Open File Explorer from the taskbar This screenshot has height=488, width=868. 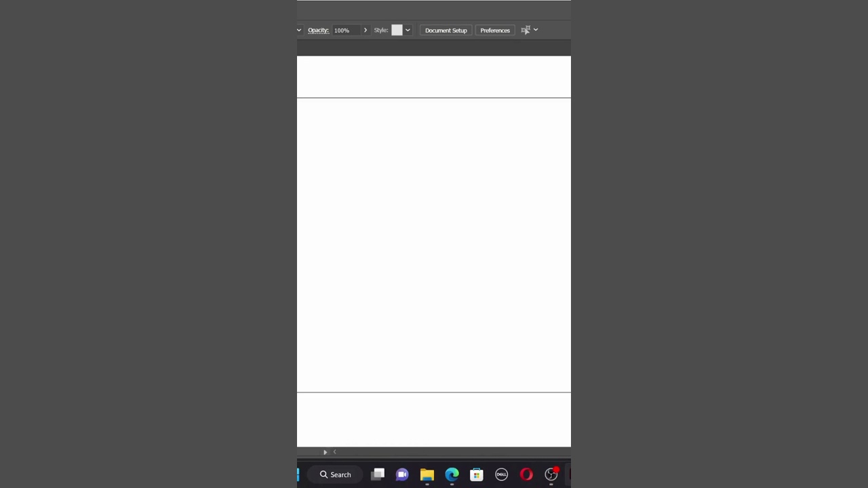(427, 474)
